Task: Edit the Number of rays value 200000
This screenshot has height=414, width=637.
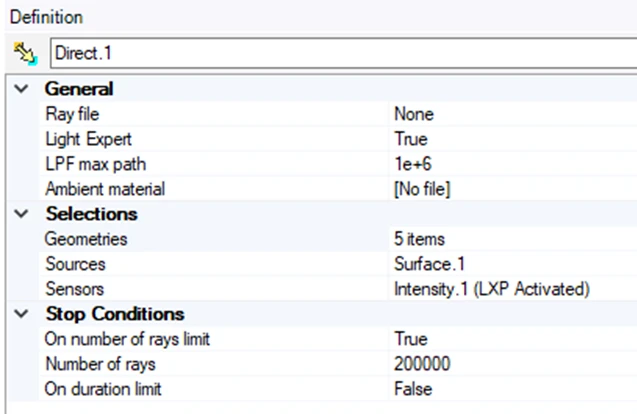Action: tap(422, 364)
